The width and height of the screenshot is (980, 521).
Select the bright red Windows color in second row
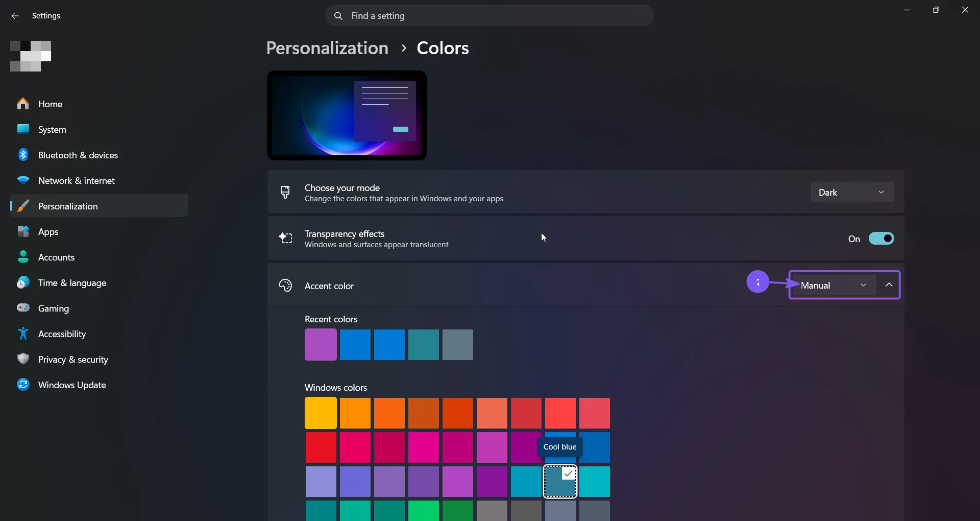[321, 447]
